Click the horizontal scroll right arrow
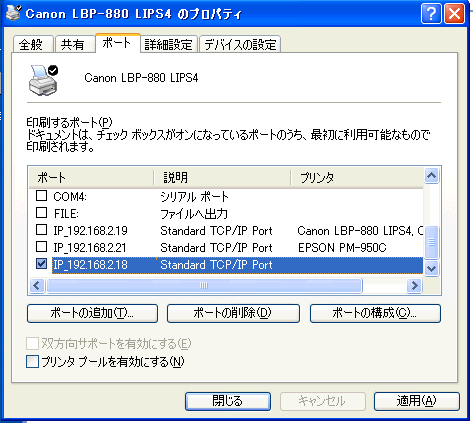 (x=414, y=285)
